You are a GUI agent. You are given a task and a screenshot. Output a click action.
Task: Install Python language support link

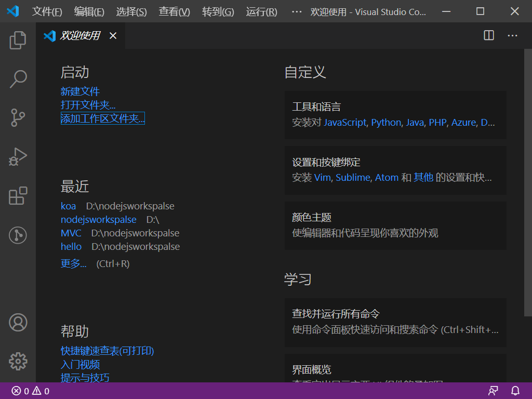pyautogui.click(x=386, y=123)
